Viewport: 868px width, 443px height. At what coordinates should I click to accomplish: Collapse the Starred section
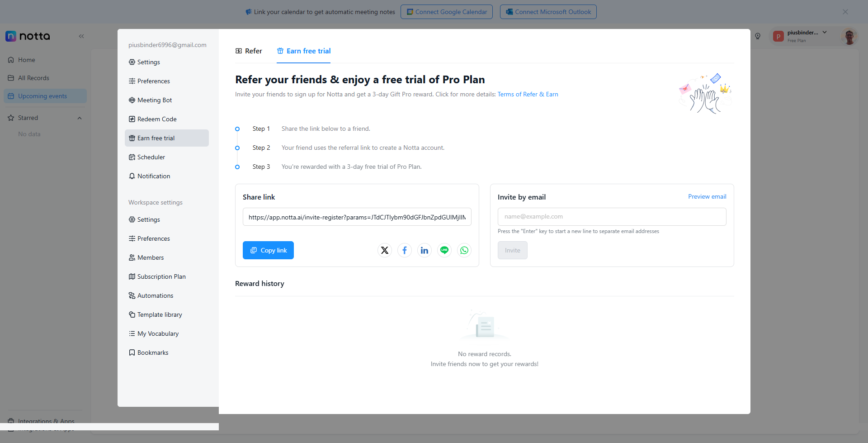click(80, 118)
